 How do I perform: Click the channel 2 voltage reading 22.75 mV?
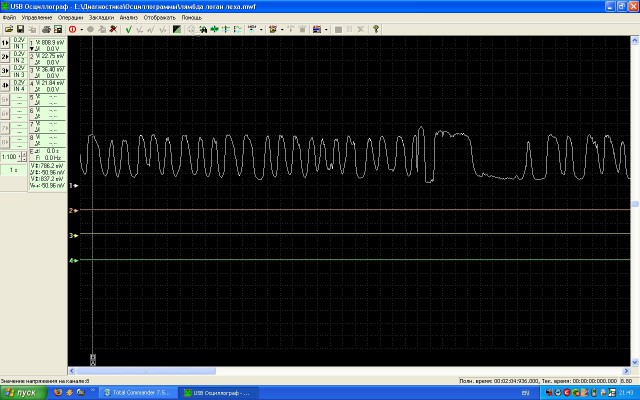point(52,56)
